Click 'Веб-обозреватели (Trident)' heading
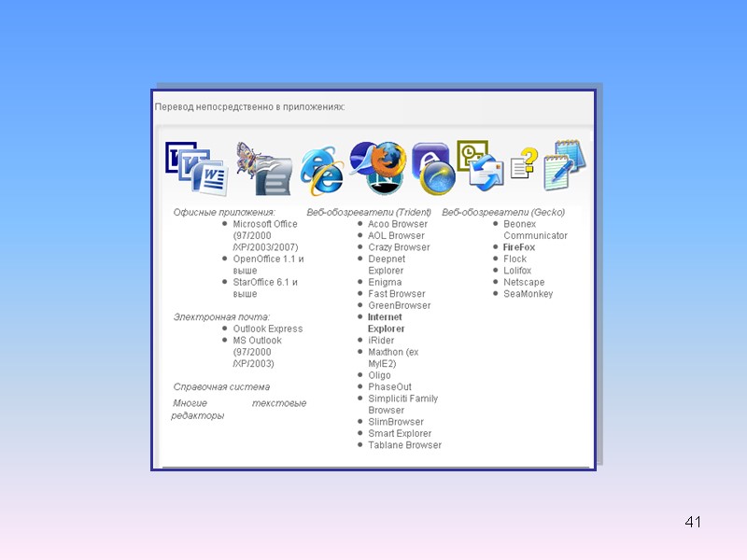This screenshot has width=747, height=560. tap(369, 212)
